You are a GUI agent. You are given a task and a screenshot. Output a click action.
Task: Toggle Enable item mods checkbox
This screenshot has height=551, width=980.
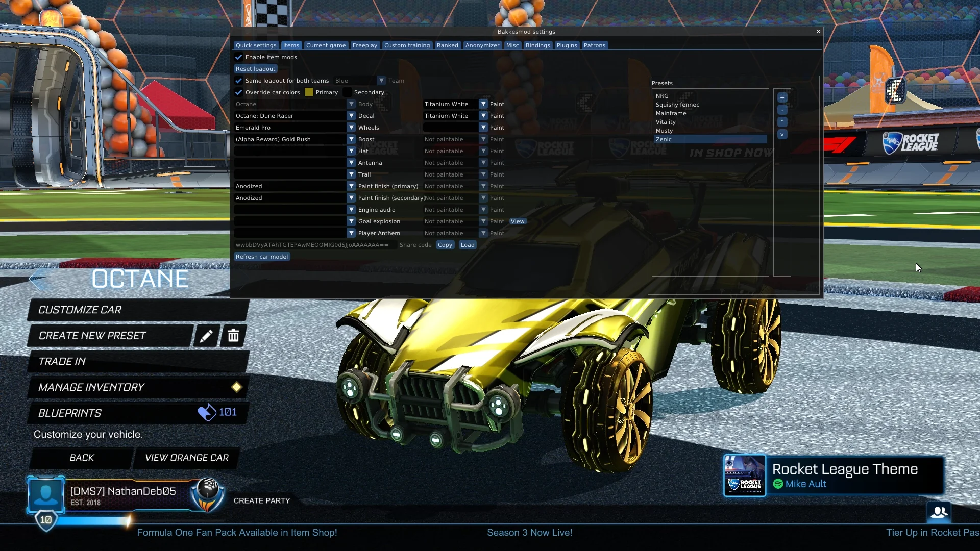click(x=239, y=57)
